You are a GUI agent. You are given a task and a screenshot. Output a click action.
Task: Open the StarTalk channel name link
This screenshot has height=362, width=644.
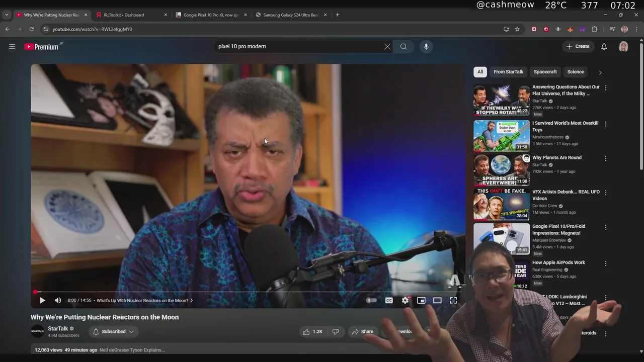click(x=58, y=328)
